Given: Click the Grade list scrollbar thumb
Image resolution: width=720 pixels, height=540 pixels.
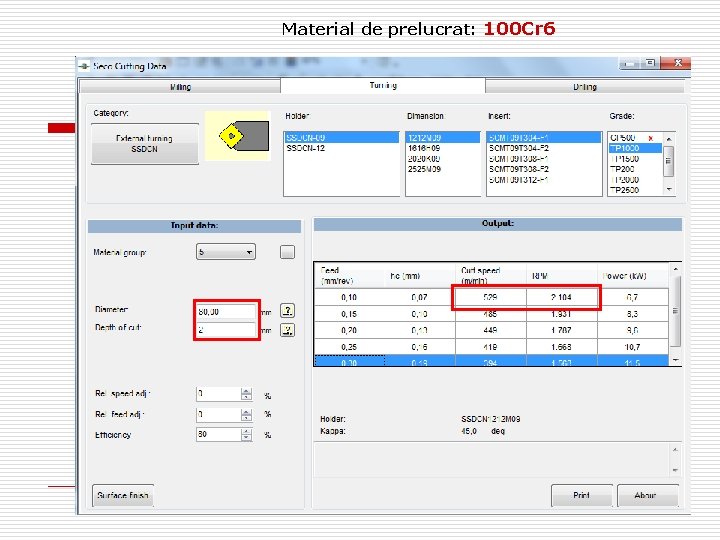Looking at the screenshot, I should (x=669, y=161).
